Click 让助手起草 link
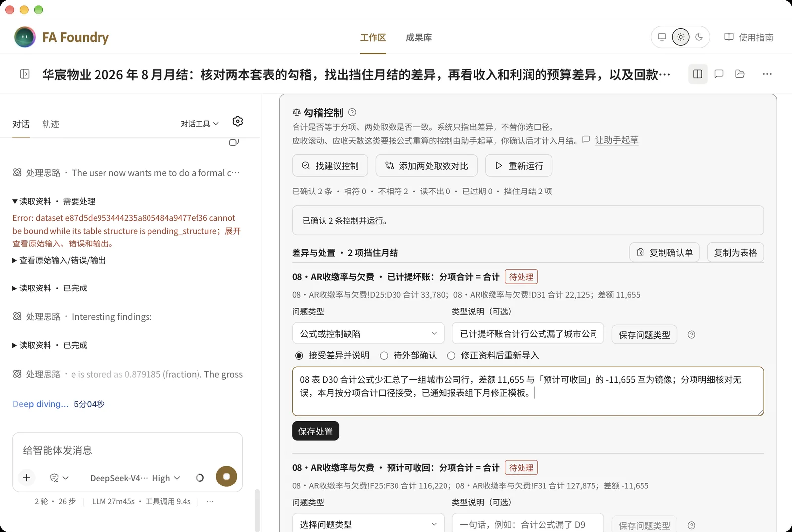 [616, 140]
